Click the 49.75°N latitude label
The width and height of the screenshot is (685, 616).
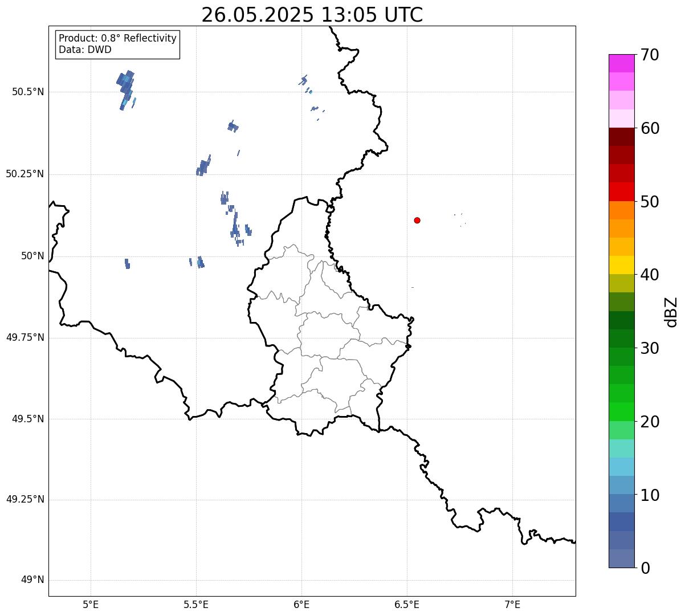tap(25, 337)
